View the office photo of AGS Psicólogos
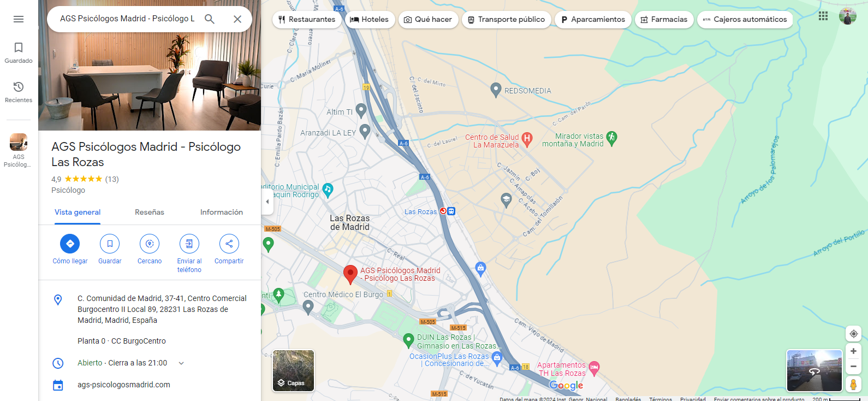Screen dimensions: 868x401 tap(150, 65)
